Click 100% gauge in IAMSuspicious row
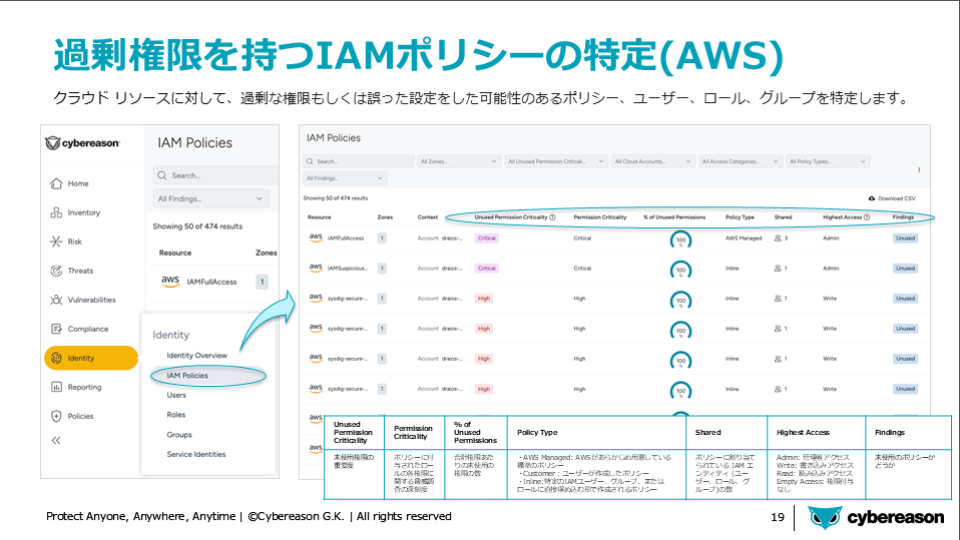This screenshot has height=540, width=960. tap(681, 269)
